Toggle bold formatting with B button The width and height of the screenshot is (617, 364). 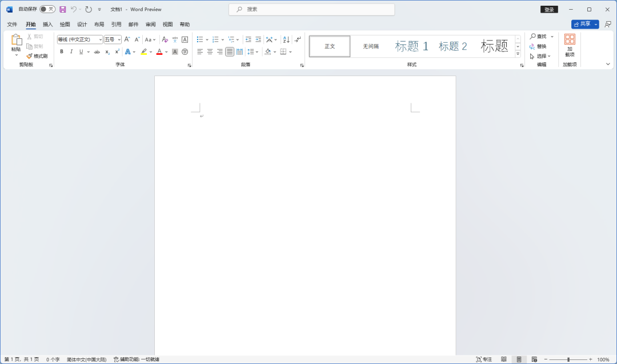point(62,52)
